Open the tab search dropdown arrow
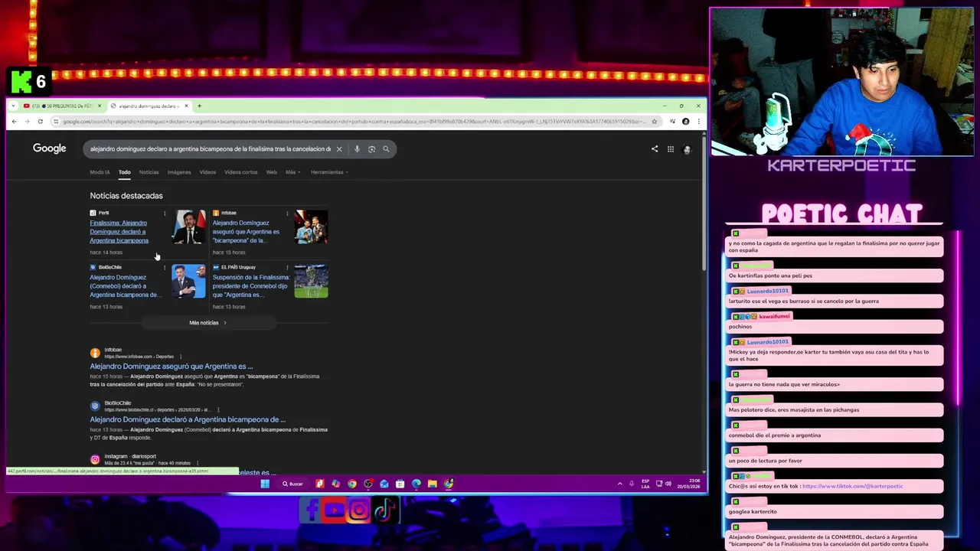The width and height of the screenshot is (980, 551). tap(14, 106)
